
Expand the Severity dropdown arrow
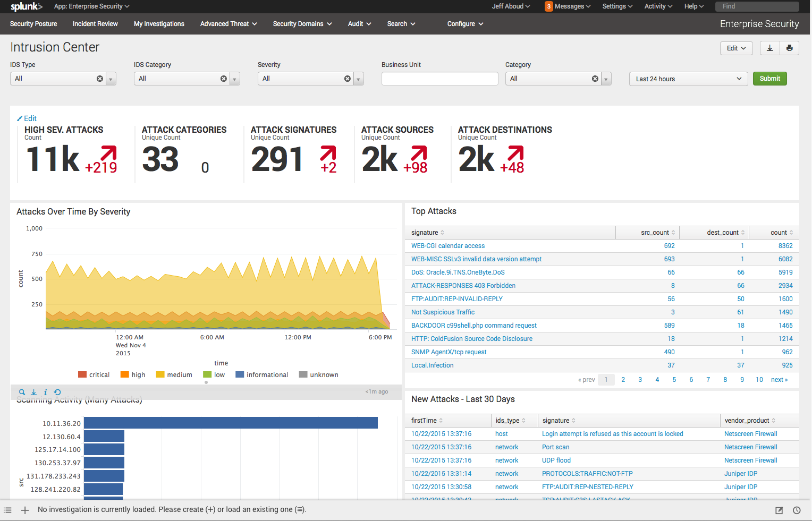(359, 79)
